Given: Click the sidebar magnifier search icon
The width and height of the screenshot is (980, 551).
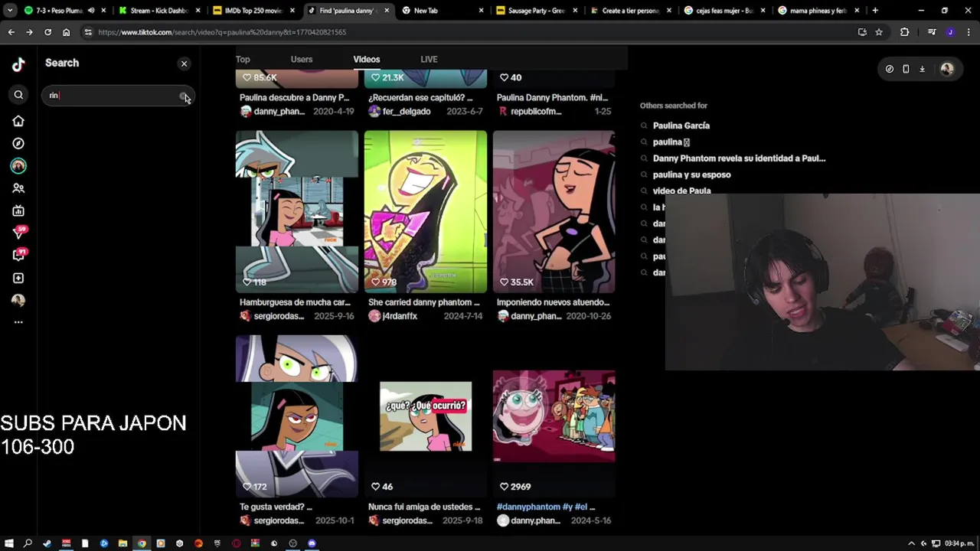Looking at the screenshot, I should pos(18,95).
